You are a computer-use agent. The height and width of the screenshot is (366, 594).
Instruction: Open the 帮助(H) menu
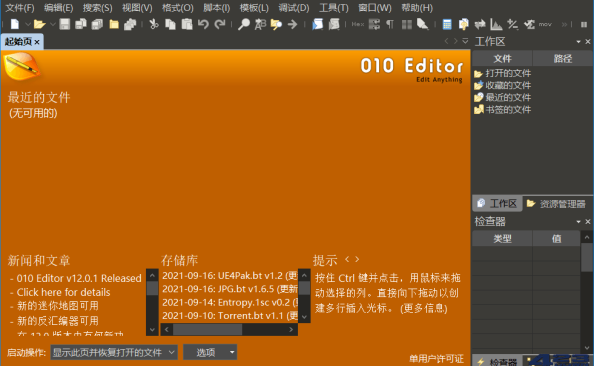coord(417,8)
